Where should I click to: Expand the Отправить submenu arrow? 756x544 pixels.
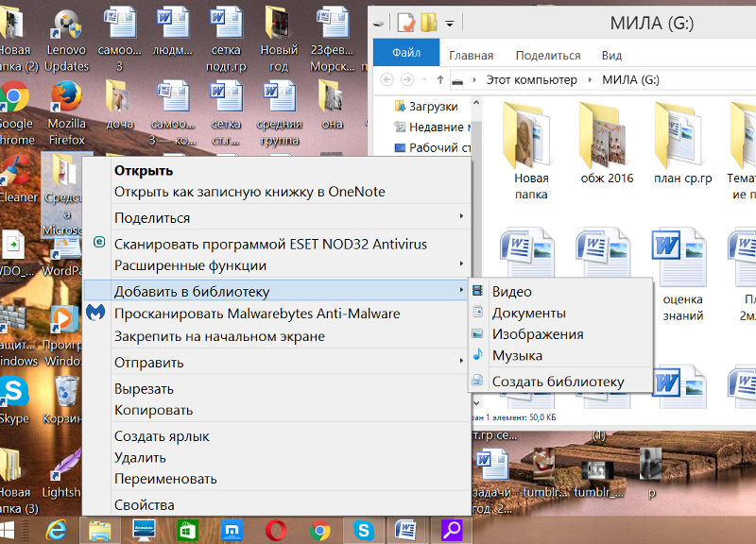(462, 363)
